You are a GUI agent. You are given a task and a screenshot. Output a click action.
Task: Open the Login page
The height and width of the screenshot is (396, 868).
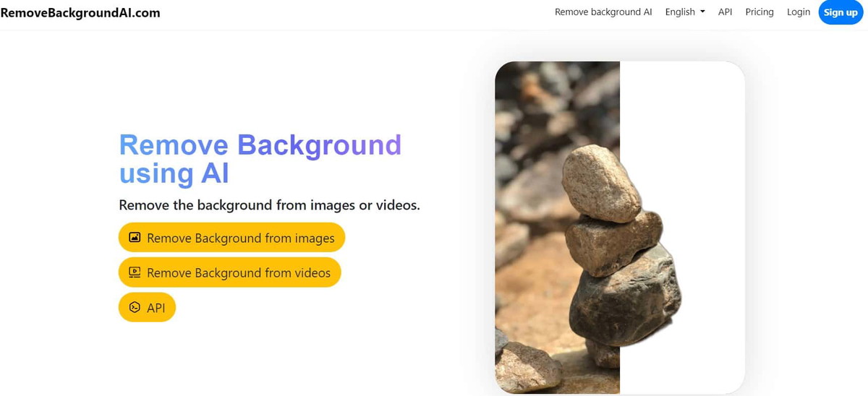point(799,12)
